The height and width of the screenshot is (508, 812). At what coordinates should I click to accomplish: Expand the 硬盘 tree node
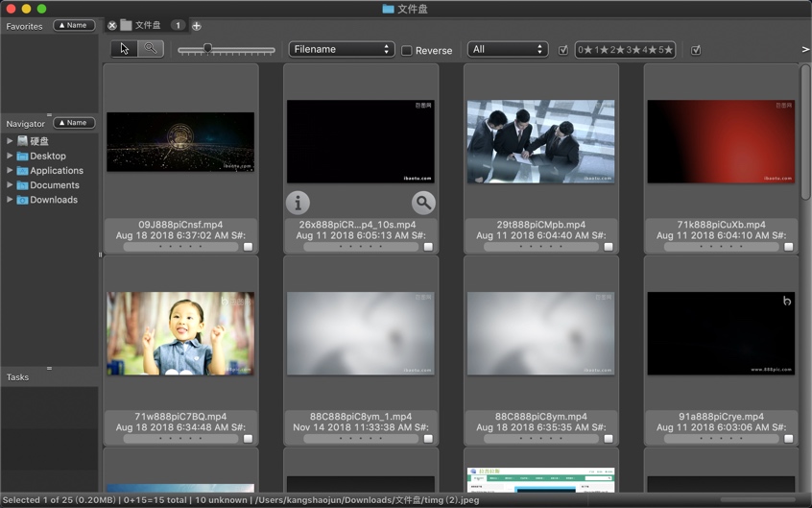pos(10,140)
